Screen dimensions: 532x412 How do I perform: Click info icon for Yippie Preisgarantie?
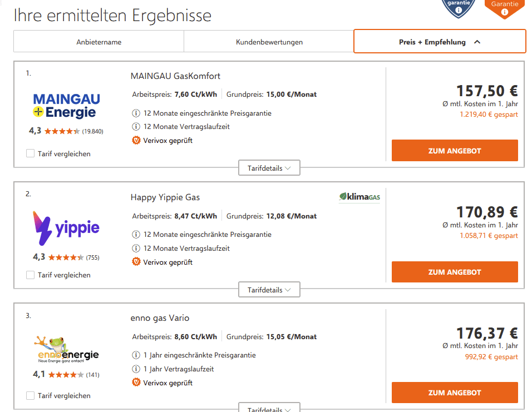click(136, 235)
